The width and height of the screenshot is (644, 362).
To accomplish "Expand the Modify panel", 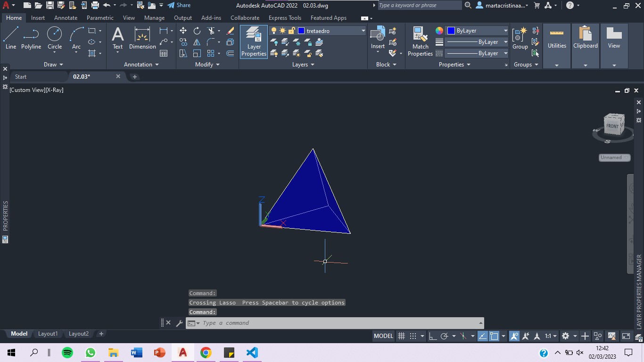I will click(x=207, y=65).
